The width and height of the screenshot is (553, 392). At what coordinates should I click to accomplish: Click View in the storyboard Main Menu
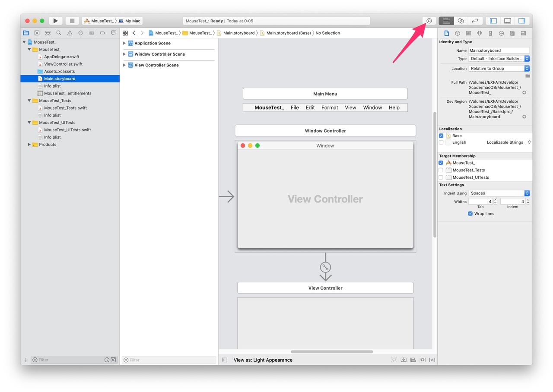click(350, 107)
